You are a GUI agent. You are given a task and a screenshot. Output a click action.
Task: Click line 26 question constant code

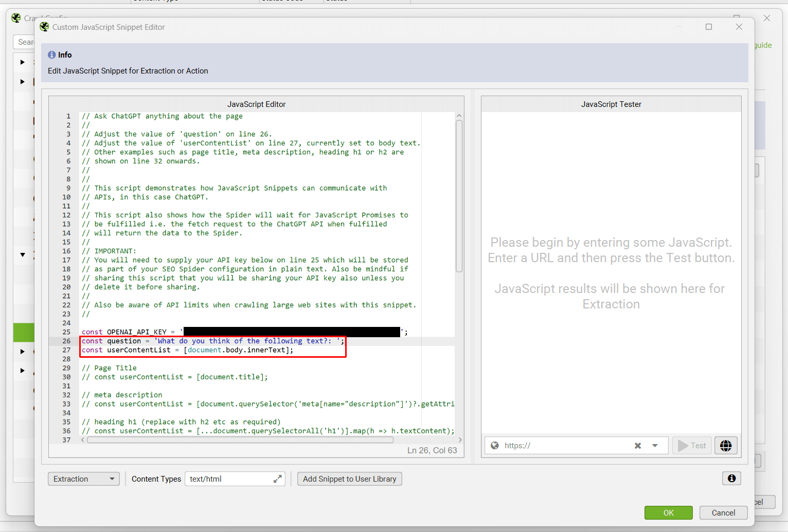(213, 341)
